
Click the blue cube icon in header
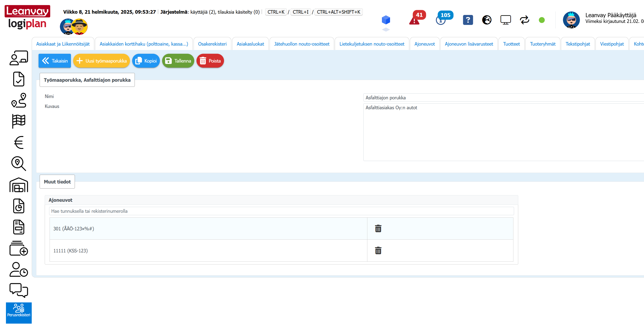(x=386, y=20)
